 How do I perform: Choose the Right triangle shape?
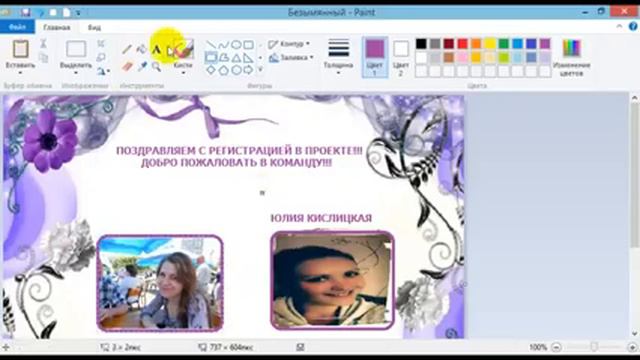coord(248,58)
